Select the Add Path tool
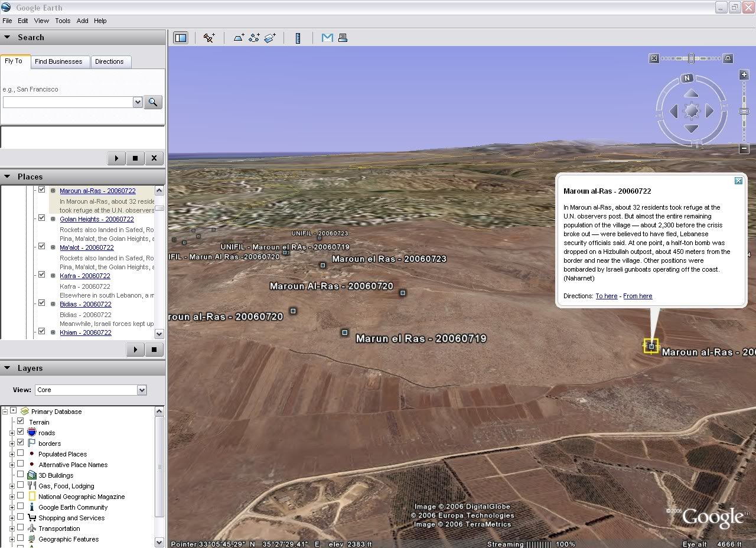756x548 pixels. 254,38
